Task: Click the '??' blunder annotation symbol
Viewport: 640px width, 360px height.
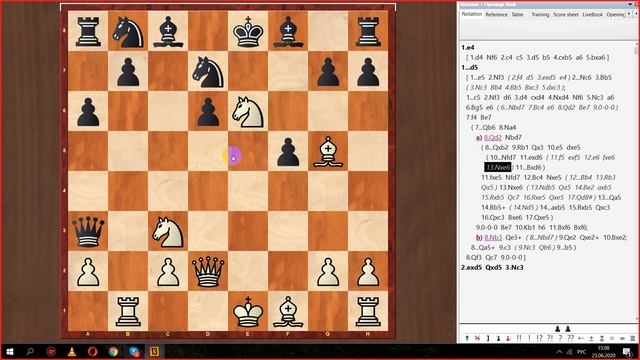Action: pos(571,338)
